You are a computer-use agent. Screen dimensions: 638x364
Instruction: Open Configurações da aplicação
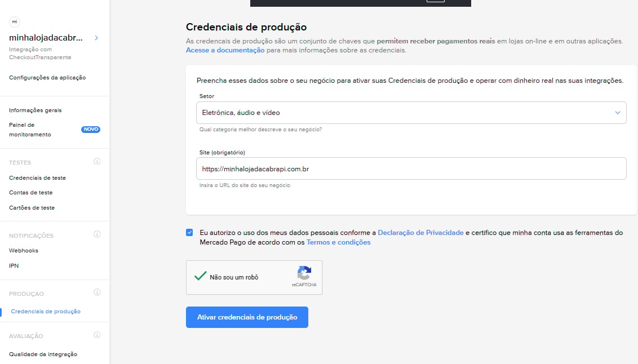47,78
